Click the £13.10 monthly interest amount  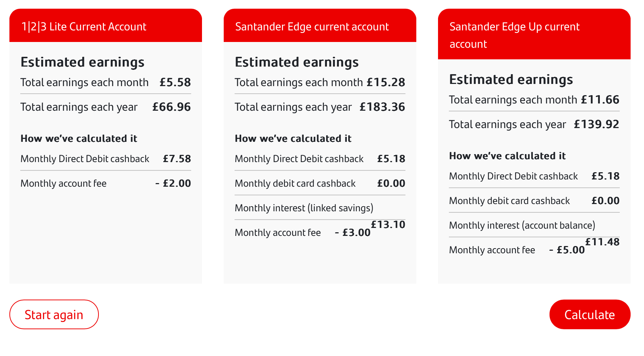(x=388, y=225)
